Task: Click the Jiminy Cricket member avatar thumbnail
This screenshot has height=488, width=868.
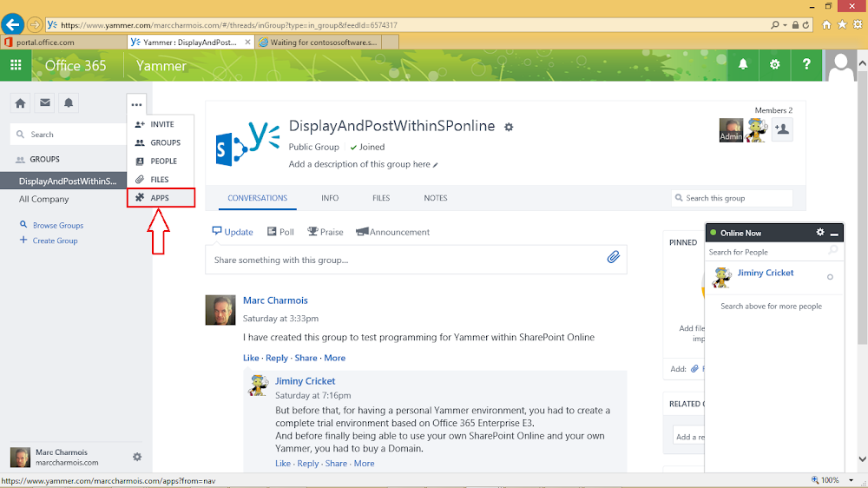Action: point(756,130)
